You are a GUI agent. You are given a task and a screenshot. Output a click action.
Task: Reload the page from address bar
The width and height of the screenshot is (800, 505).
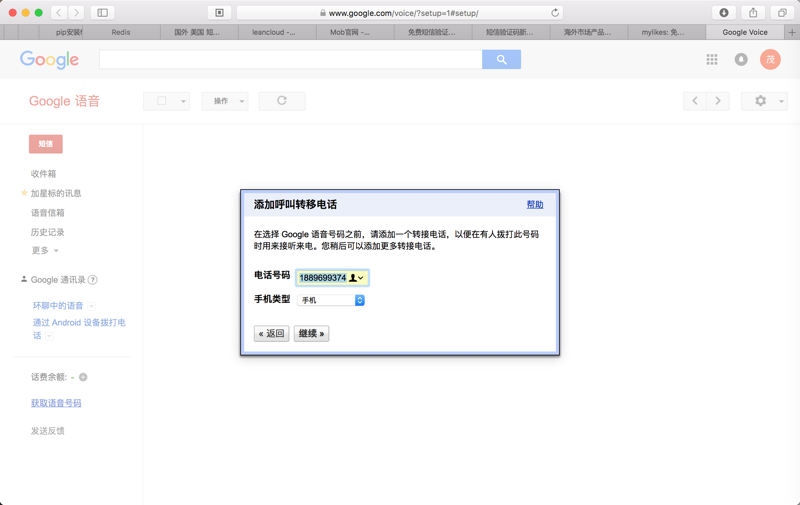tap(555, 13)
